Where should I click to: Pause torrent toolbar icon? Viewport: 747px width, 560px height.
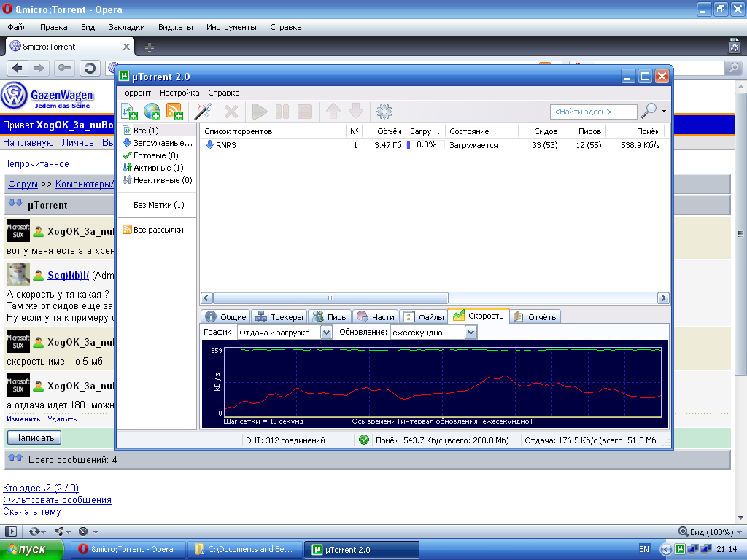click(x=282, y=112)
